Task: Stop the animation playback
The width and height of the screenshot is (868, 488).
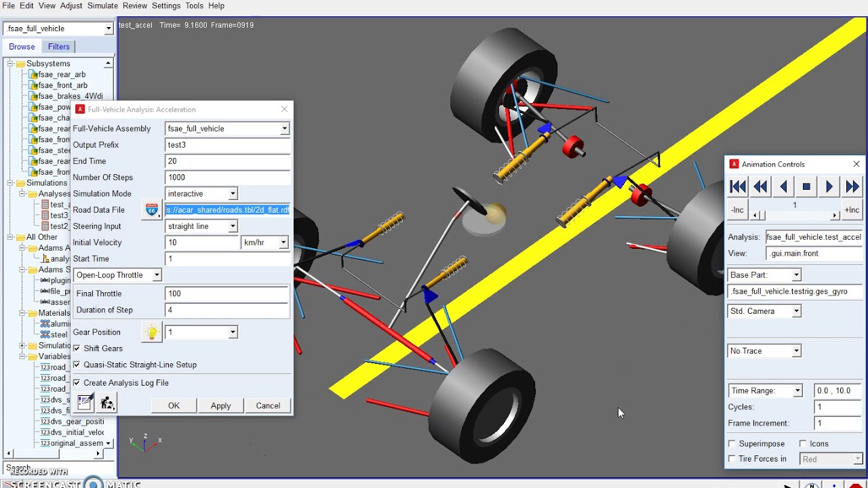Action: point(806,187)
